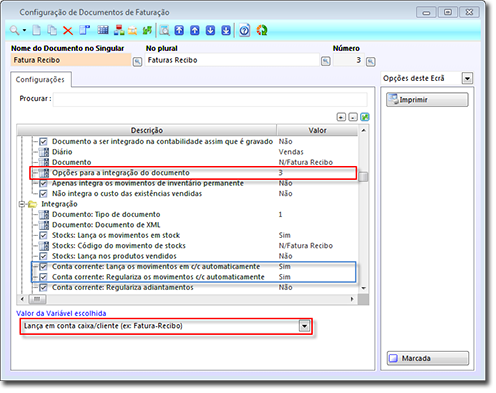Toggle checkbox Documento a ser integrado na contabilidade

coord(43,142)
